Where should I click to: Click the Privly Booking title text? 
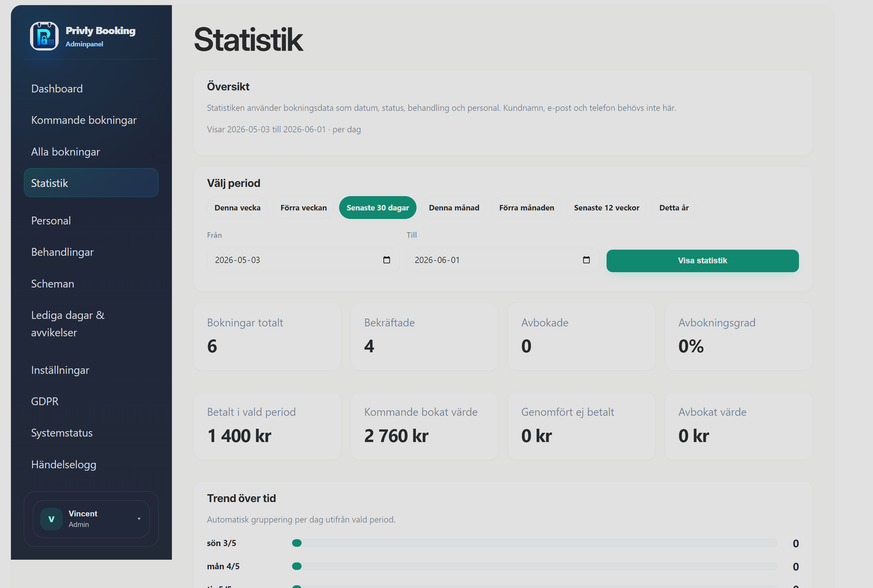tap(101, 31)
